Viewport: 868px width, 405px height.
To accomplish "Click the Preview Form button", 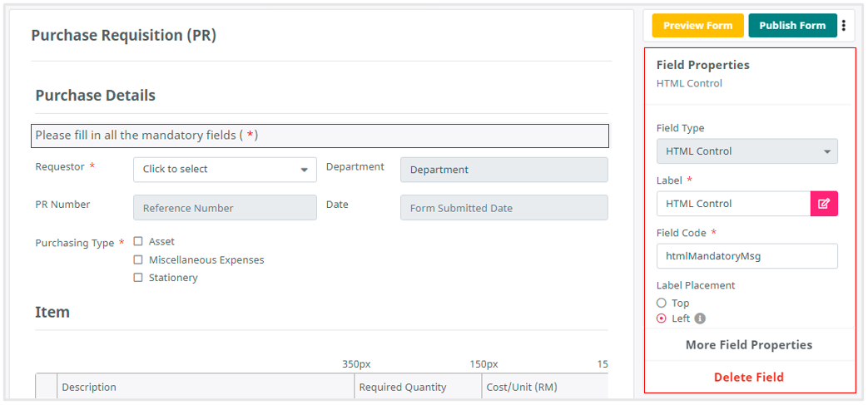I will click(x=697, y=26).
